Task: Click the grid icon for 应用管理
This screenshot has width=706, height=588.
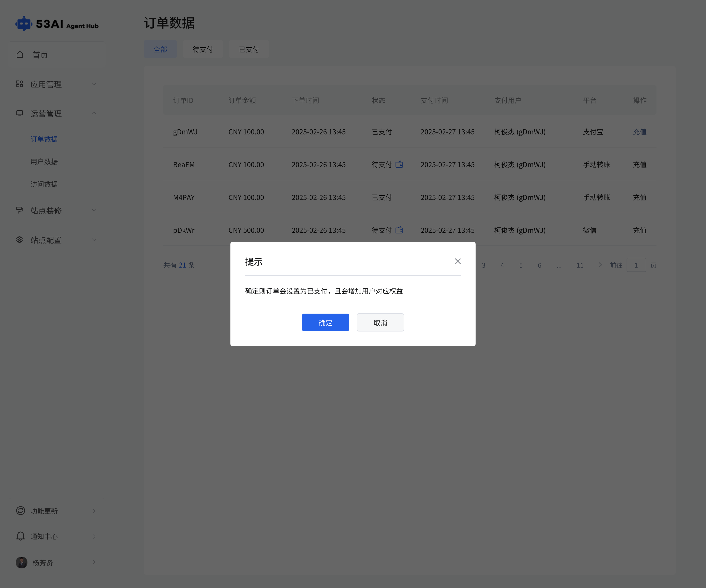Action: (x=20, y=84)
